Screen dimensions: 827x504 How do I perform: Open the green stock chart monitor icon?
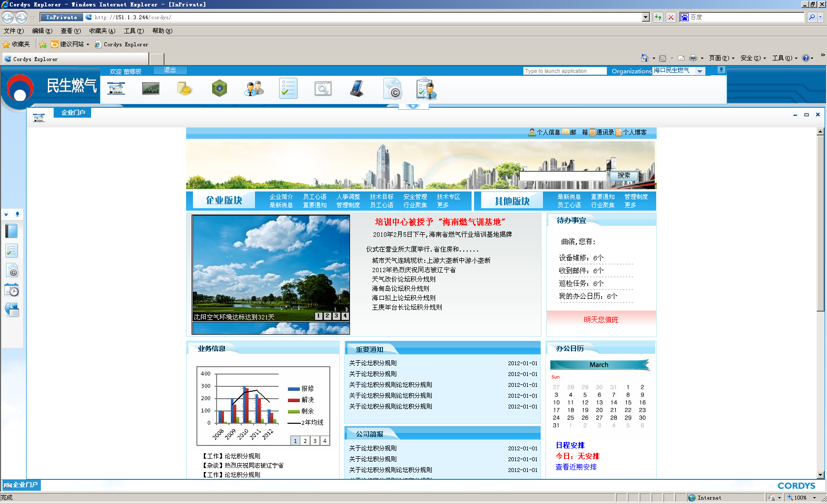(x=151, y=89)
